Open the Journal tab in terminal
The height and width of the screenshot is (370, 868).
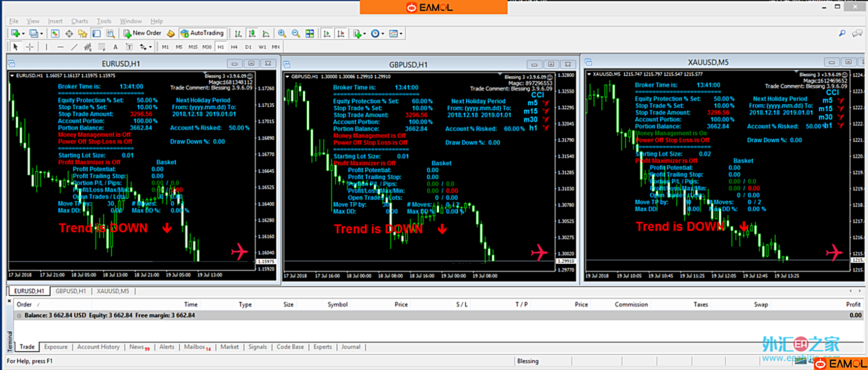(351, 347)
